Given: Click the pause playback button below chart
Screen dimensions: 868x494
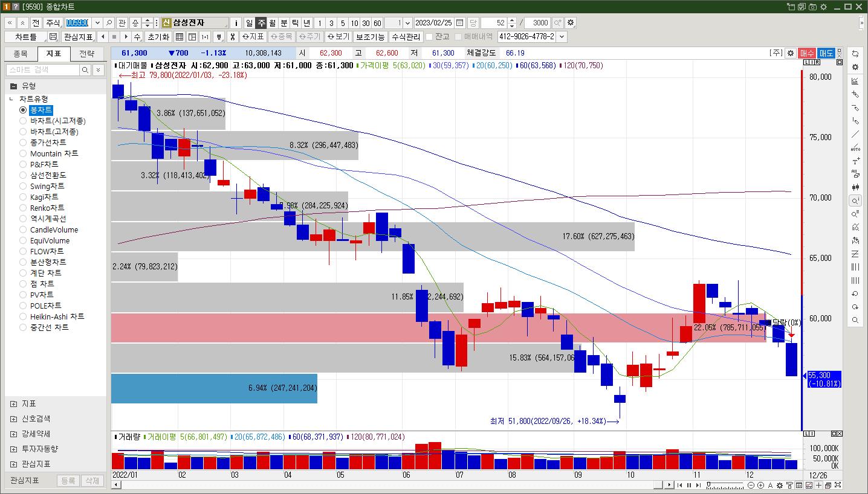Looking at the screenshot, I should click(689, 485).
